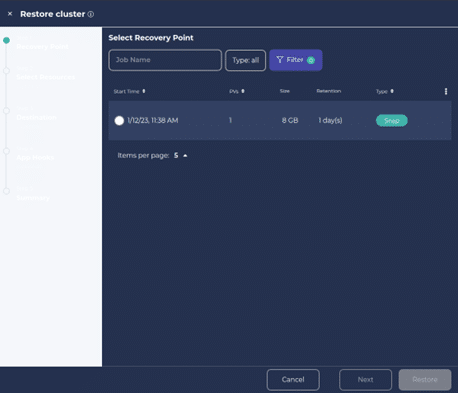Click the Size column header
458x393 pixels.
click(x=285, y=91)
